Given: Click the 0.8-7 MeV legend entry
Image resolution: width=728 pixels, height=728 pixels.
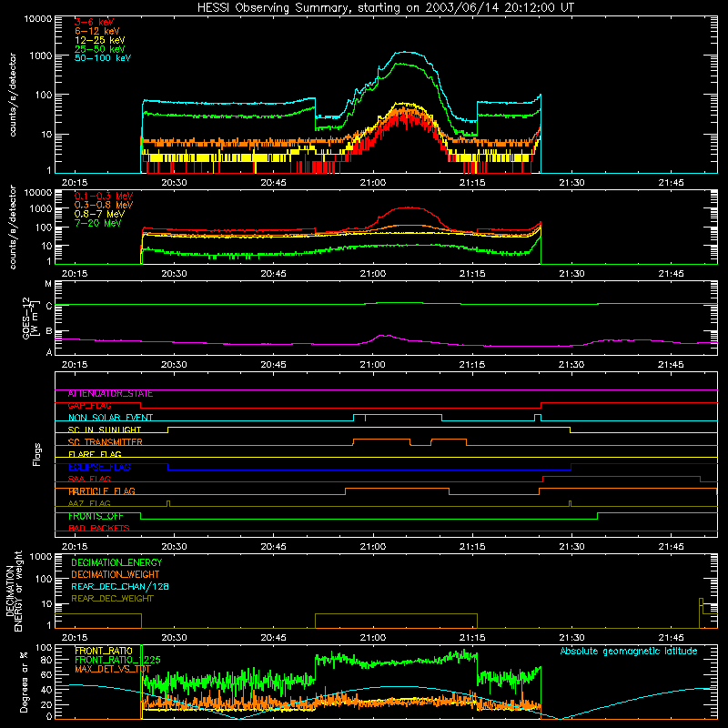Looking at the screenshot, I should coord(99,214).
